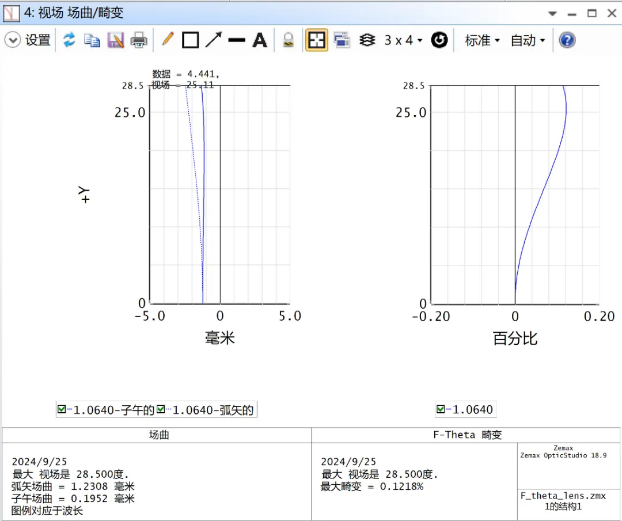Open the 自动 dropdown

point(528,41)
